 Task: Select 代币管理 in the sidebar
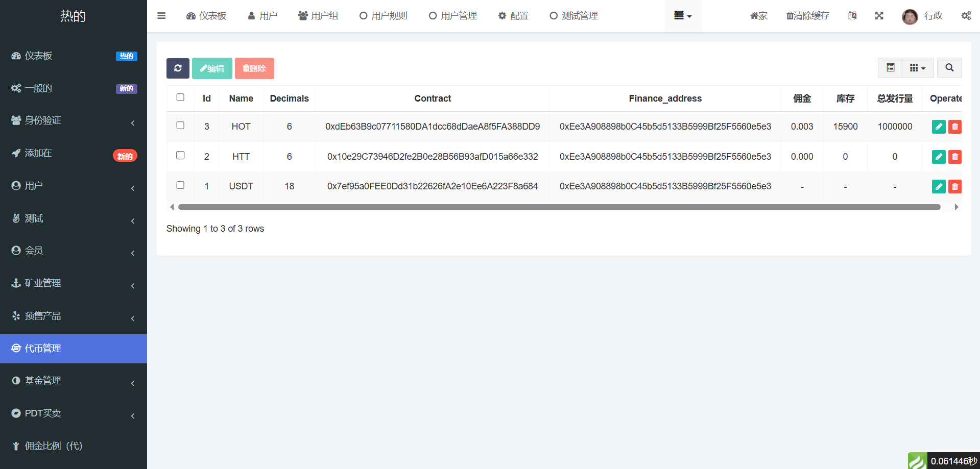click(x=73, y=349)
